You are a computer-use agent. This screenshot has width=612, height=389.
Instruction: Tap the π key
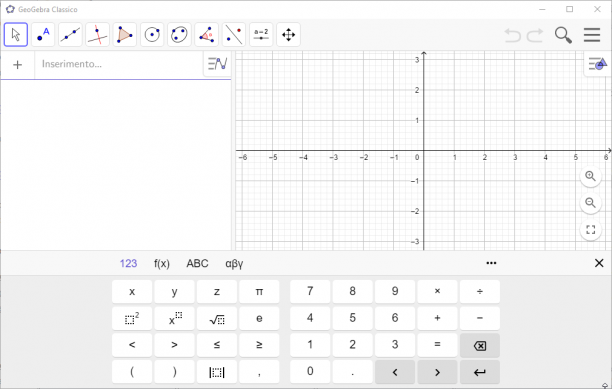click(x=259, y=291)
